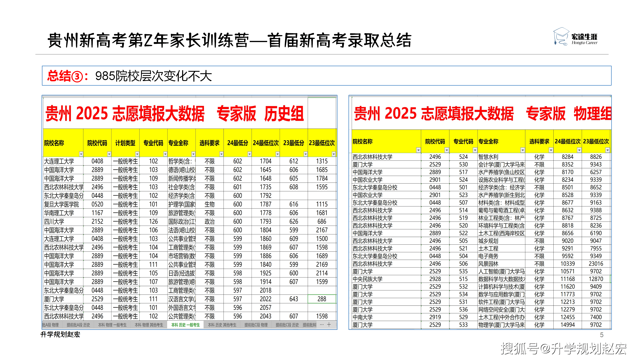Click the 院校代码 cell 1167
Image resolution: width=644 pixels, height=362 pixels.
click(x=97, y=213)
